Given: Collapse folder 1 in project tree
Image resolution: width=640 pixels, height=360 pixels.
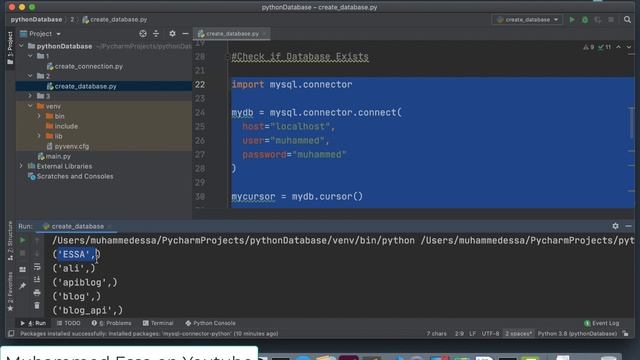Looking at the screenshot, I should [x=30, y=56].
